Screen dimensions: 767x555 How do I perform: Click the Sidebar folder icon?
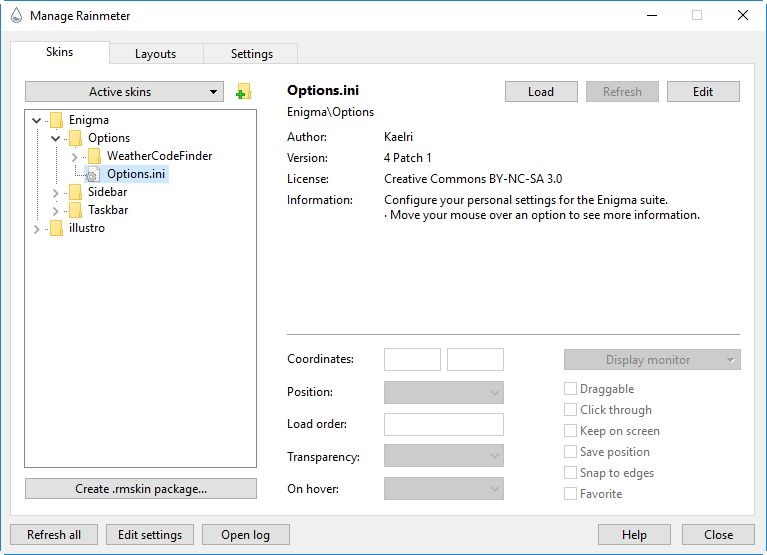pyautogui.click(x=74, y=192)
